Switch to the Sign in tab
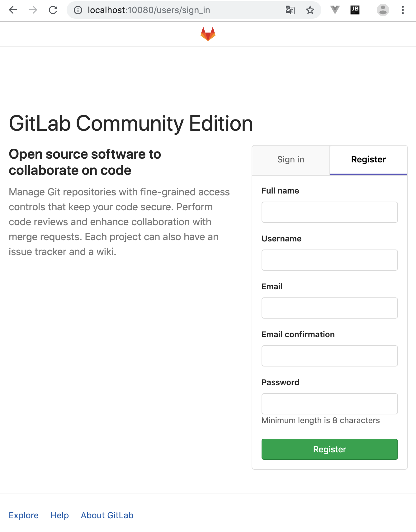Image resolution: width=416 pixels, height=532 pixels. [291, 160]
